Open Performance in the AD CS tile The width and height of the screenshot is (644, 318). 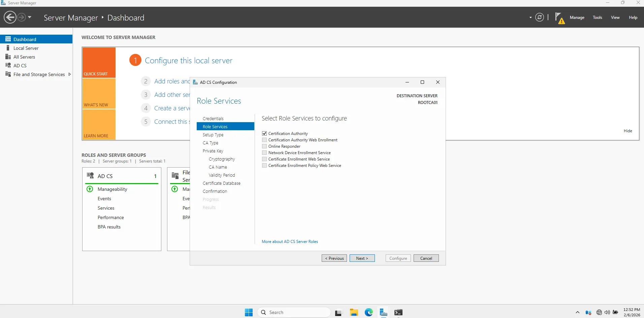tap(111, 217)
